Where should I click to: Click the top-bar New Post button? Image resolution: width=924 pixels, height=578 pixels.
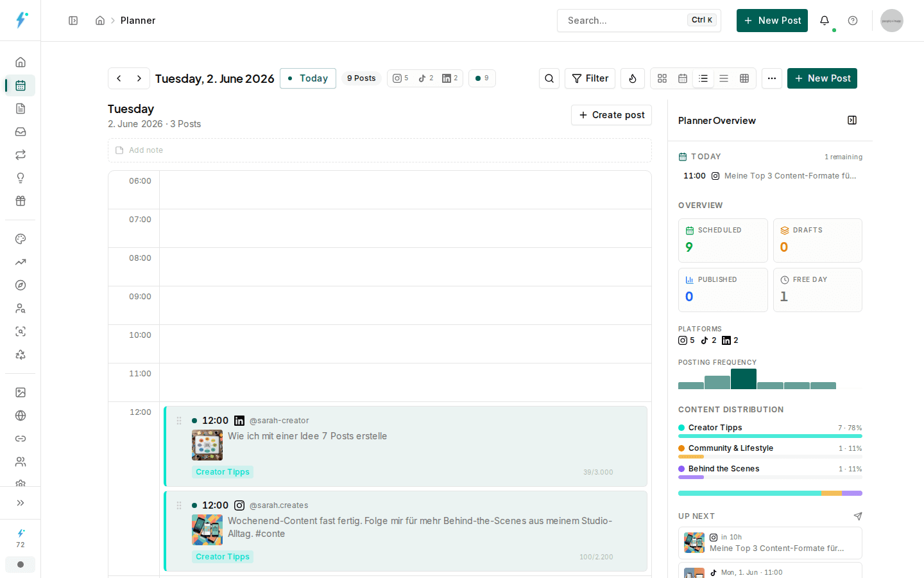(772, 21)
